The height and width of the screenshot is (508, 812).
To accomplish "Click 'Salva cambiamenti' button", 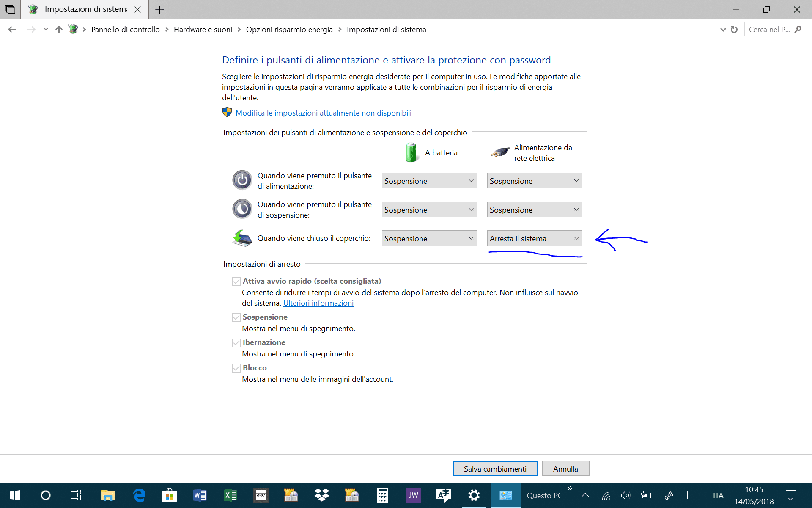I will pos(495,469).
